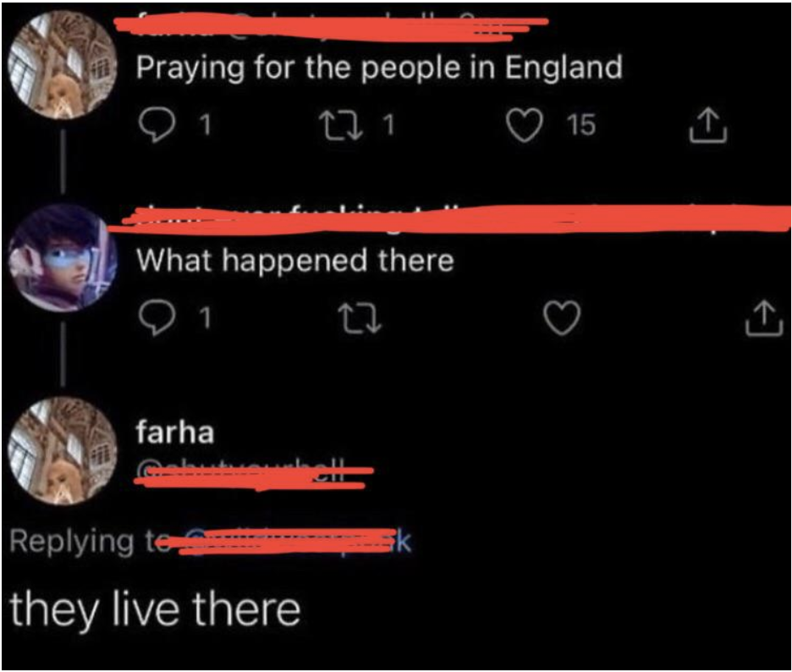Viewport: 792px width, 672px height.
Task: Share the 'Praying for the people in England' tweet
Action: coord(708,124)
